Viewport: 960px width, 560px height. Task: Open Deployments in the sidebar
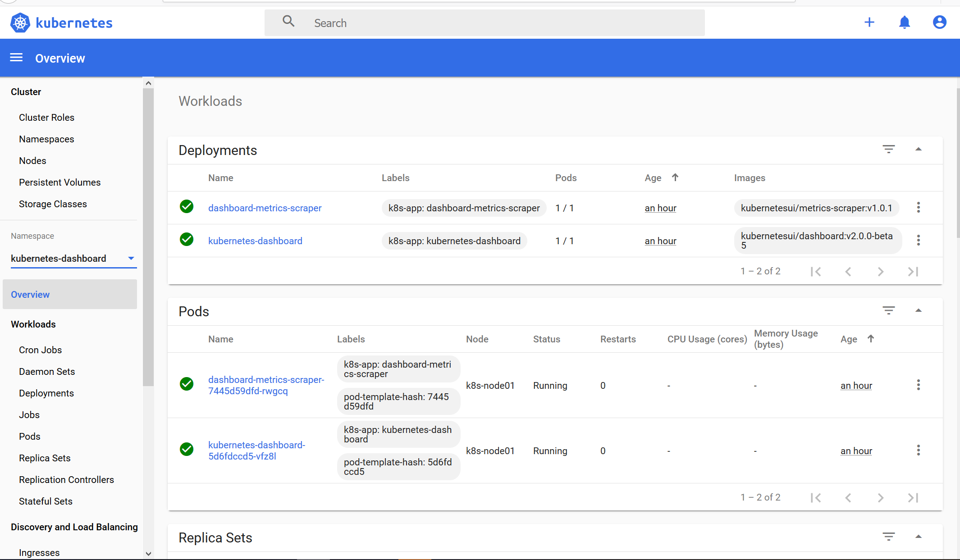[46, 393]
